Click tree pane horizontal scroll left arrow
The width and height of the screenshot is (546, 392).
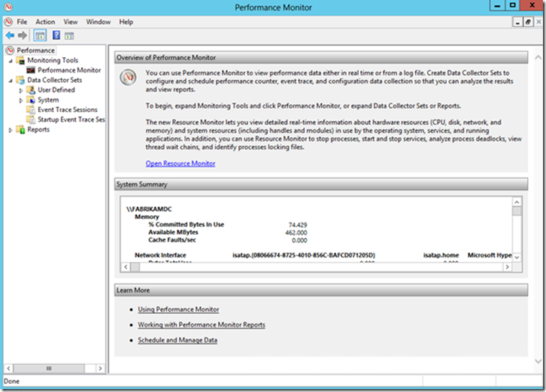8,369
